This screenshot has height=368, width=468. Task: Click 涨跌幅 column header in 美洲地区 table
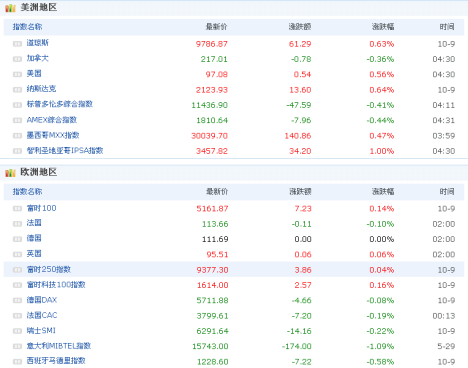383,27
